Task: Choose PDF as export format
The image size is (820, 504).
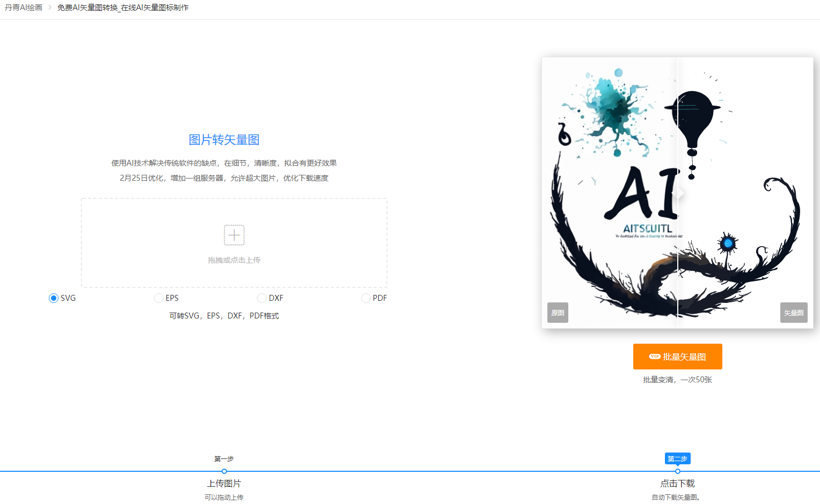Action: coord(366,298)
